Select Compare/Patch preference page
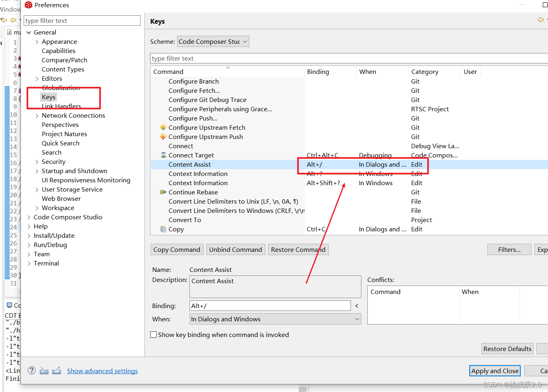 (64, 60)
